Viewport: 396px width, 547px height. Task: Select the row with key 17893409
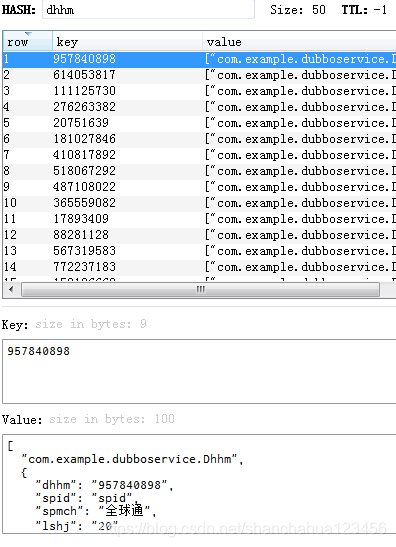point(200,219)
